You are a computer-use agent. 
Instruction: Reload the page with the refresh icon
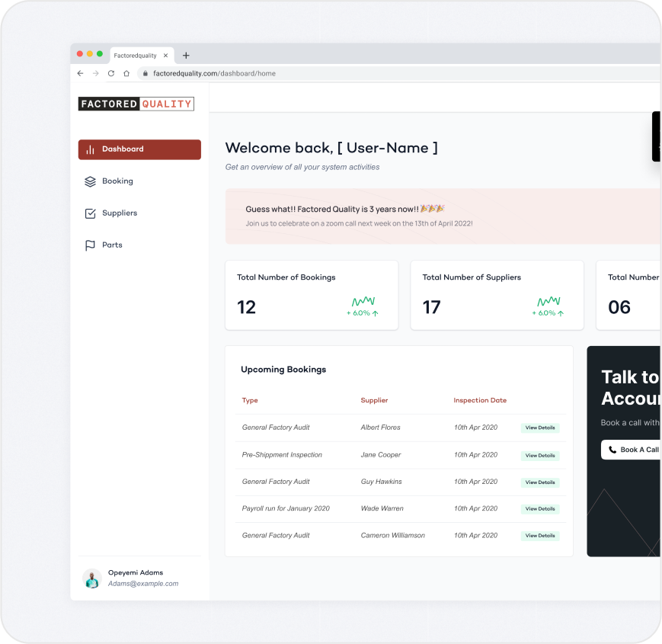pyautogui.click(x=111, y=73)
